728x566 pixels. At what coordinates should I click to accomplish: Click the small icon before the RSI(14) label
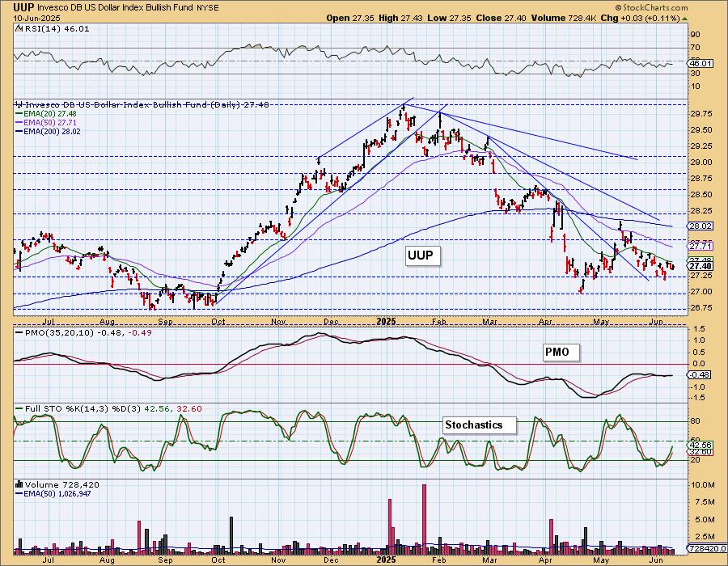pos(18,28)
